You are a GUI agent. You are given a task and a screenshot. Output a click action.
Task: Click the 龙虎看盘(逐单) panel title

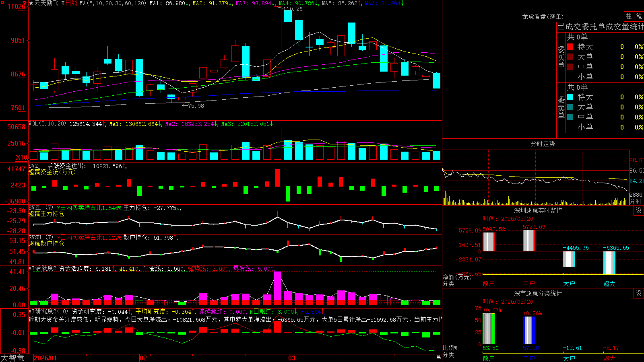543,16
